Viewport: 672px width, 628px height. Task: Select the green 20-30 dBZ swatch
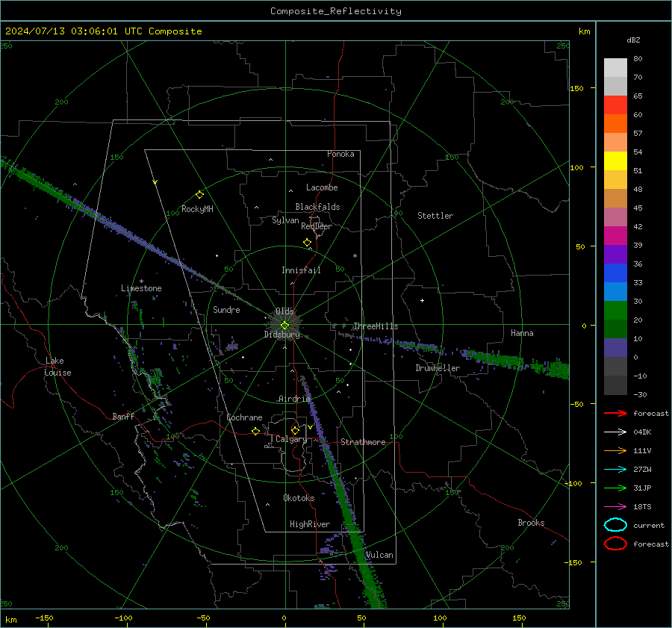point(615,310)
